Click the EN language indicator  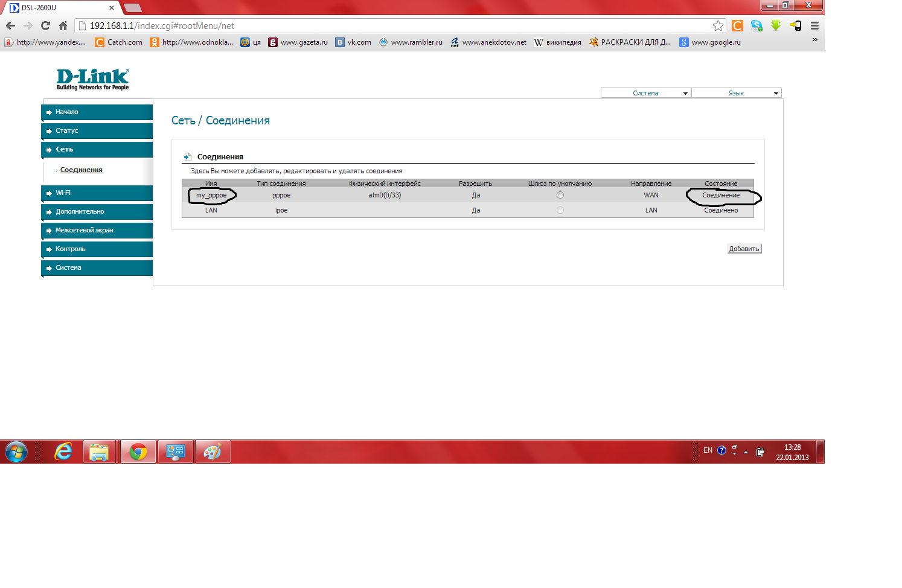click(x=708, y=450)
